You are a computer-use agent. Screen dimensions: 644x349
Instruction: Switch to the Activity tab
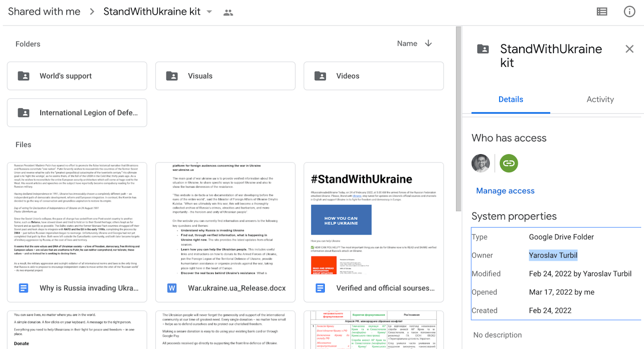600,99
